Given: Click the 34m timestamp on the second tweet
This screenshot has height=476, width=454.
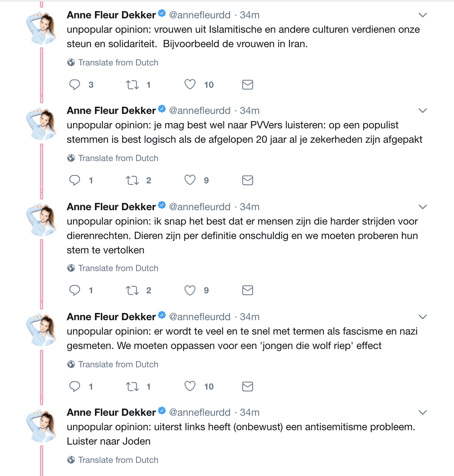Looking at the screenshot, I should coord(250,110).
